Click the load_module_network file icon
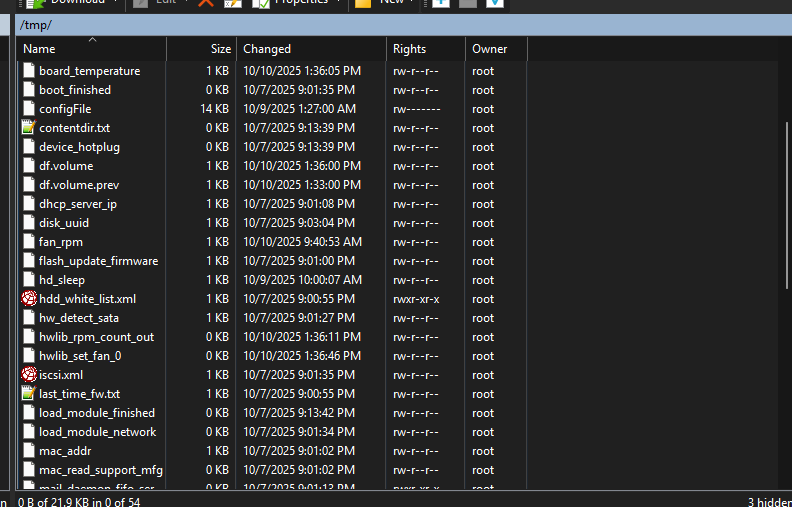 click(29, 432)
